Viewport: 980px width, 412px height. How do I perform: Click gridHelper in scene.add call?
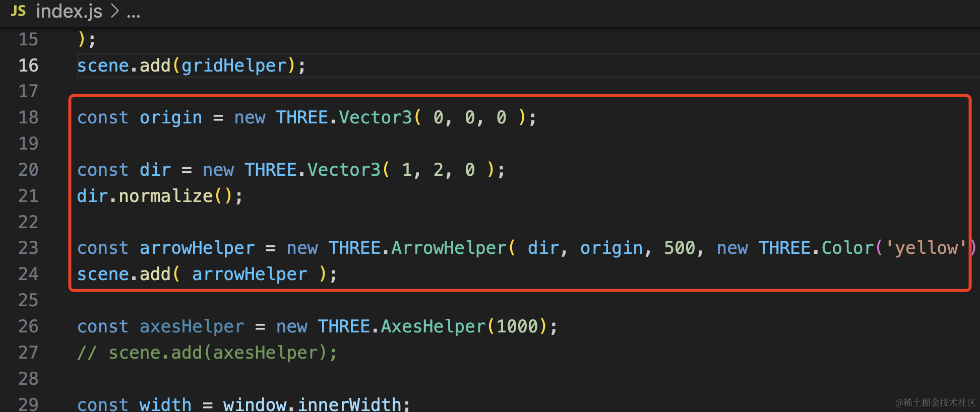pyautogui.click(x=234, y=66)
